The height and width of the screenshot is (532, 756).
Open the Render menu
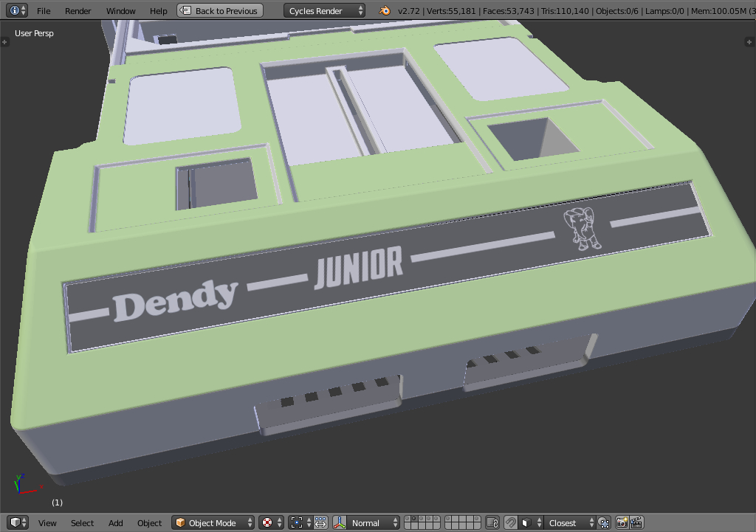78,10
